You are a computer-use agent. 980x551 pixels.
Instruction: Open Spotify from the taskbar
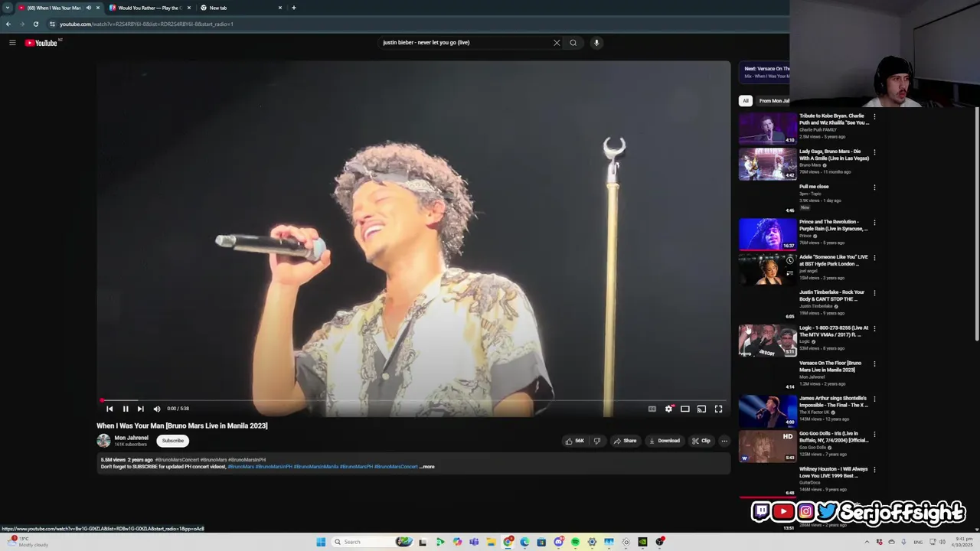tap(575, 542)
